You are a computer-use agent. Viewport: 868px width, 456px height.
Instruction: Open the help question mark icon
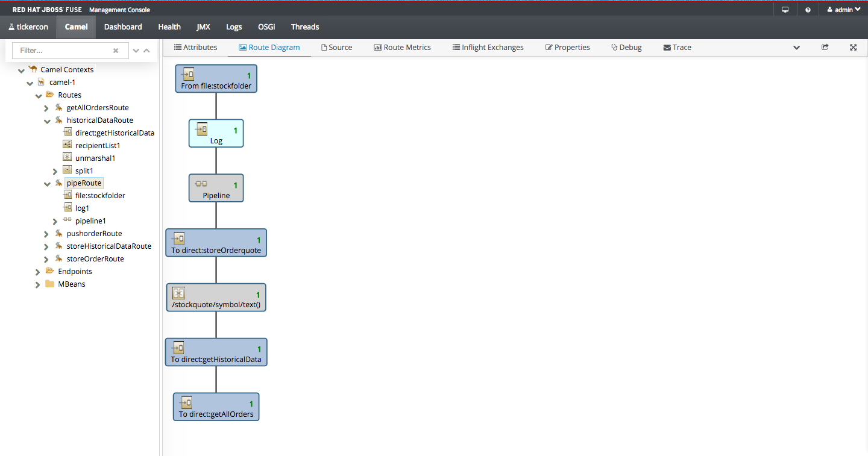point(808,10)
